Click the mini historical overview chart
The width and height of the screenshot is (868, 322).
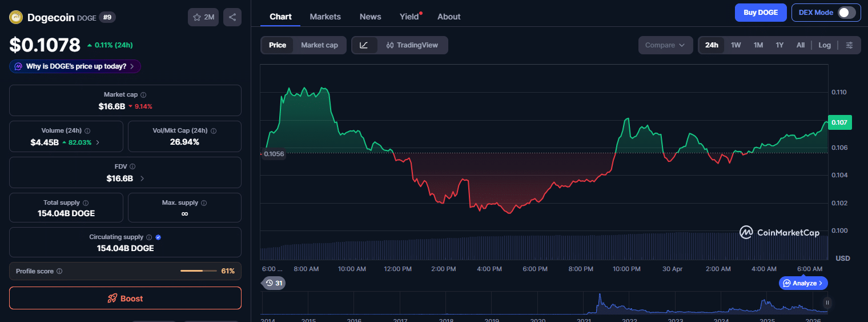pos(544,303)
